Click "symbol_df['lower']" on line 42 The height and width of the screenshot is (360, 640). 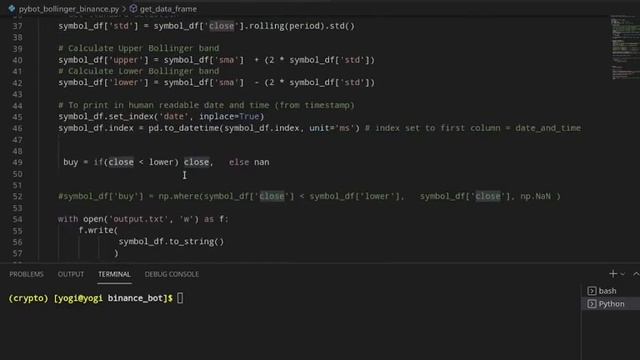tap(105, 82)
